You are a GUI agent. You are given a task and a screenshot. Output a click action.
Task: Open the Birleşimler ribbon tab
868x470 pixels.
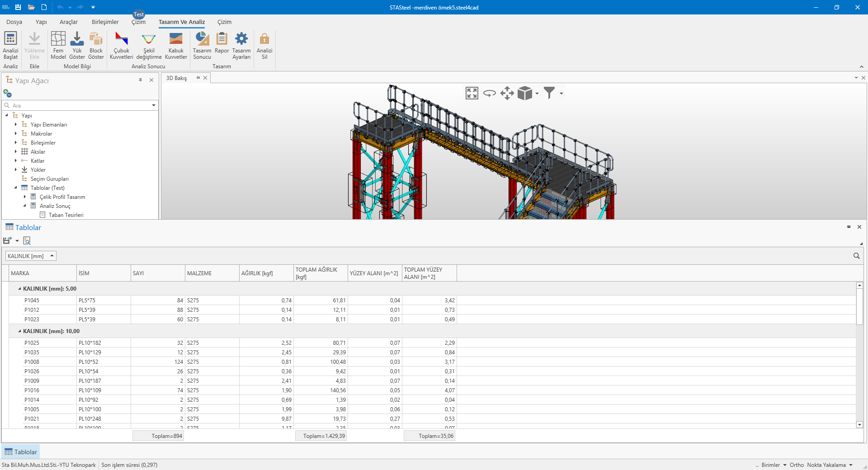(105, 22)
